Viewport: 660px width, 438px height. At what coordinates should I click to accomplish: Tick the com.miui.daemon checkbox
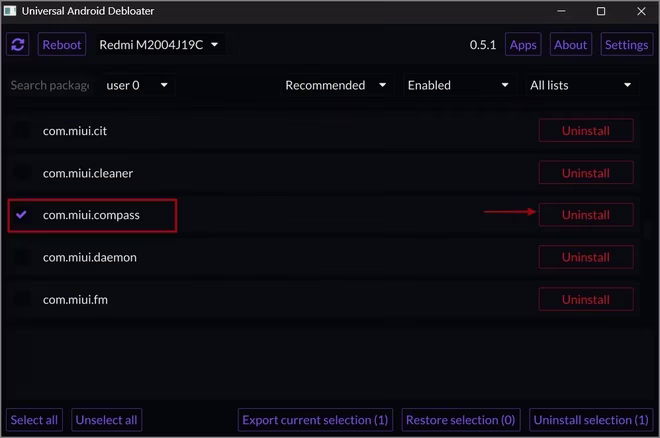pyautogui.click(x=21, y=257)
